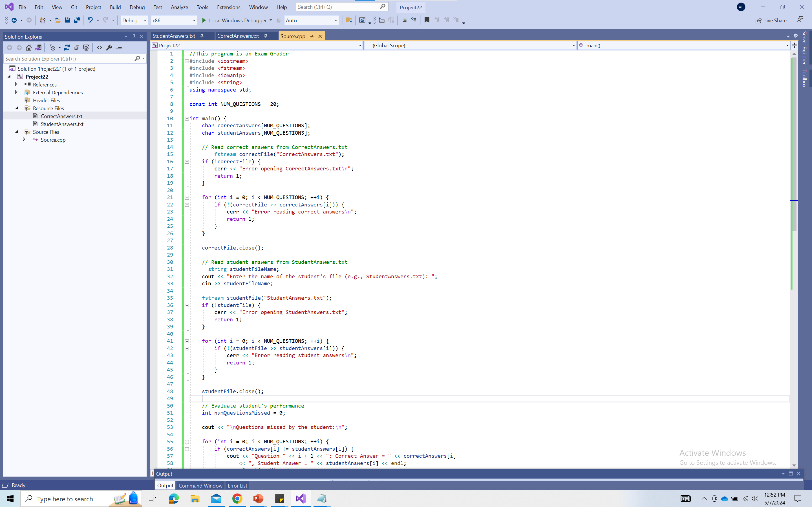Viewport: 812px width, 507px height.
Task: Click the Home icon in Solution Explorer
Action: point(28,48)
